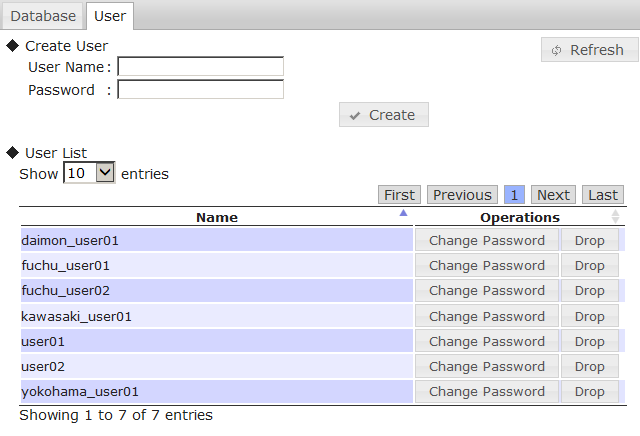The image size is (640, 436).
Task: Focus the User Name input field
Action: [200, 67]
